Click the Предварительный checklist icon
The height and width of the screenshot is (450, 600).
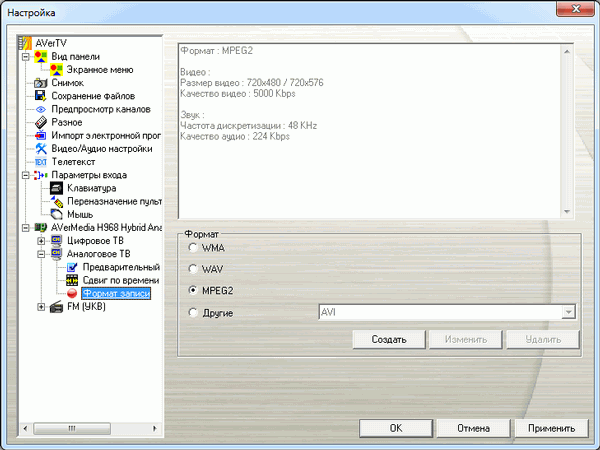tap(72, 267)
